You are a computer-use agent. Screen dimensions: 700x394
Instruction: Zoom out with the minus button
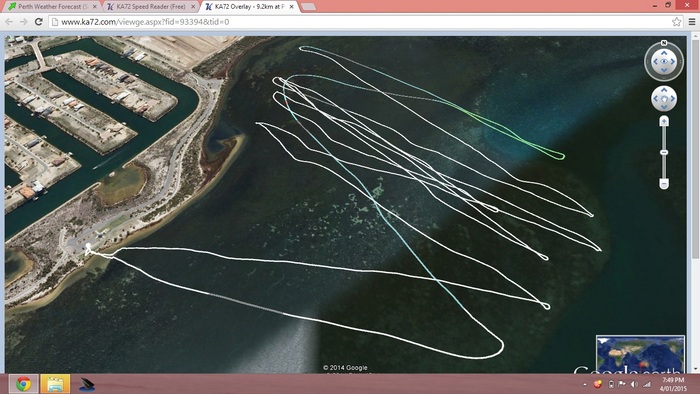tap(664, 183)
